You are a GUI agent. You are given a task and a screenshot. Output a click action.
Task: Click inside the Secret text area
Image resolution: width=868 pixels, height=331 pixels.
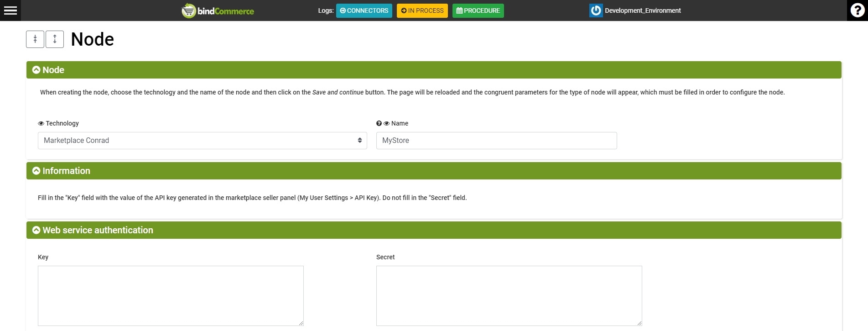tap(509, 295)
